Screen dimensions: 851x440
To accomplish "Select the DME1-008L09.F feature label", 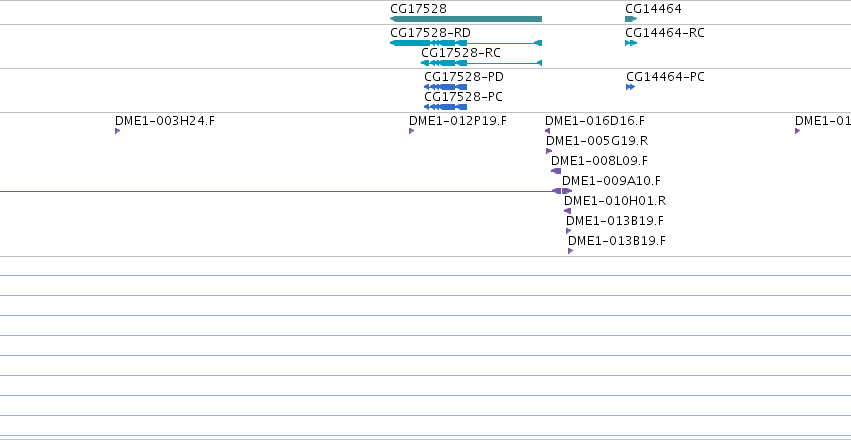I will point(599,161).
